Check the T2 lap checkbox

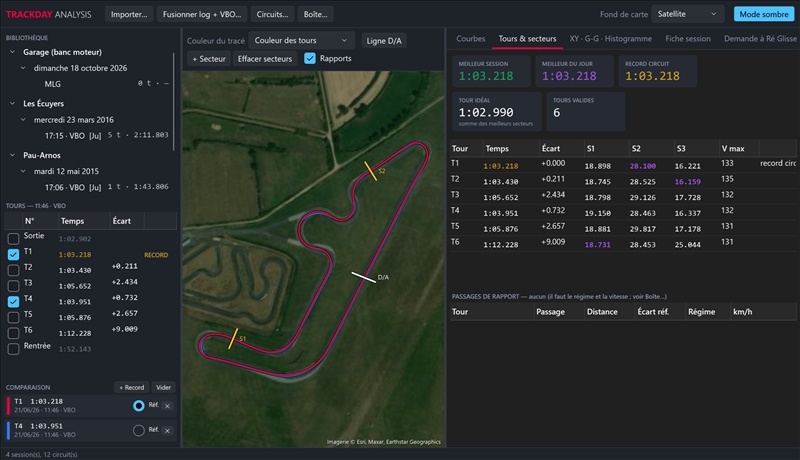pos(13,270)
